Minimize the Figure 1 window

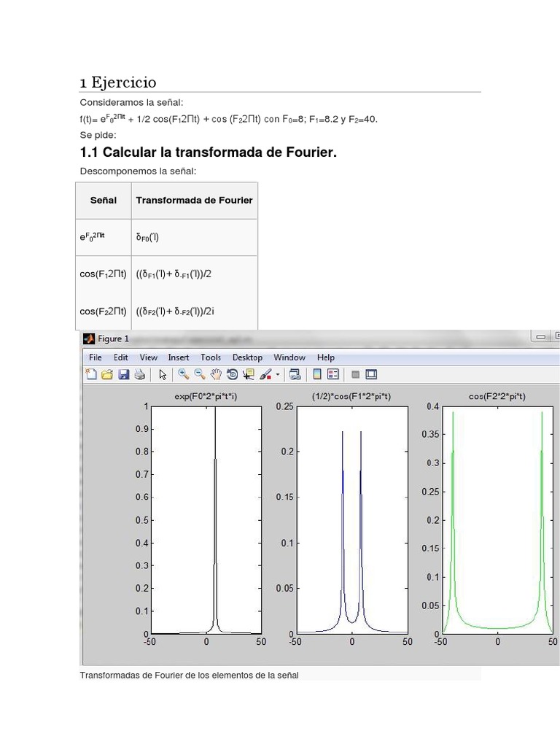point(541,336)
